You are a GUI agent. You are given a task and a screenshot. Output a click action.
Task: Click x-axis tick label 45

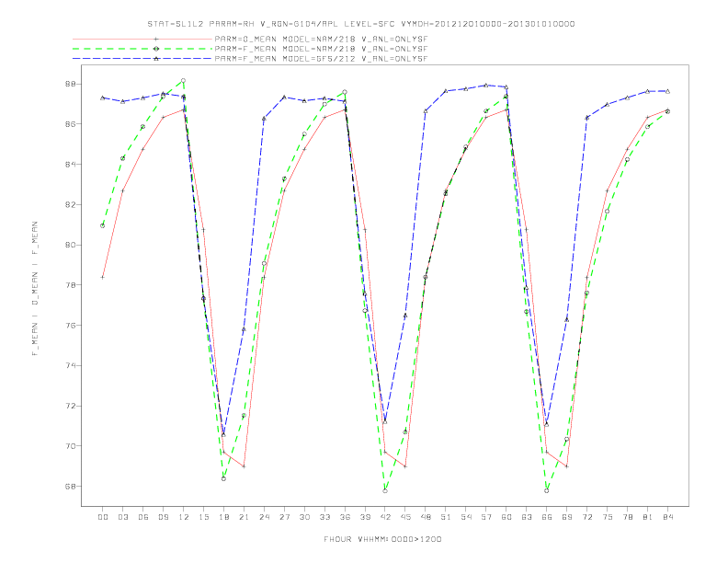(405, 517)
